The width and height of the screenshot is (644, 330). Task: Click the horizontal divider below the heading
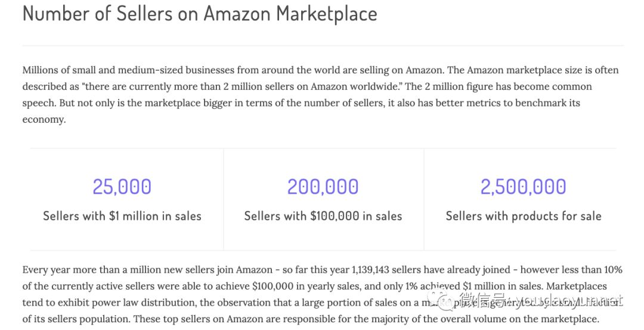[x=323, y=45]
